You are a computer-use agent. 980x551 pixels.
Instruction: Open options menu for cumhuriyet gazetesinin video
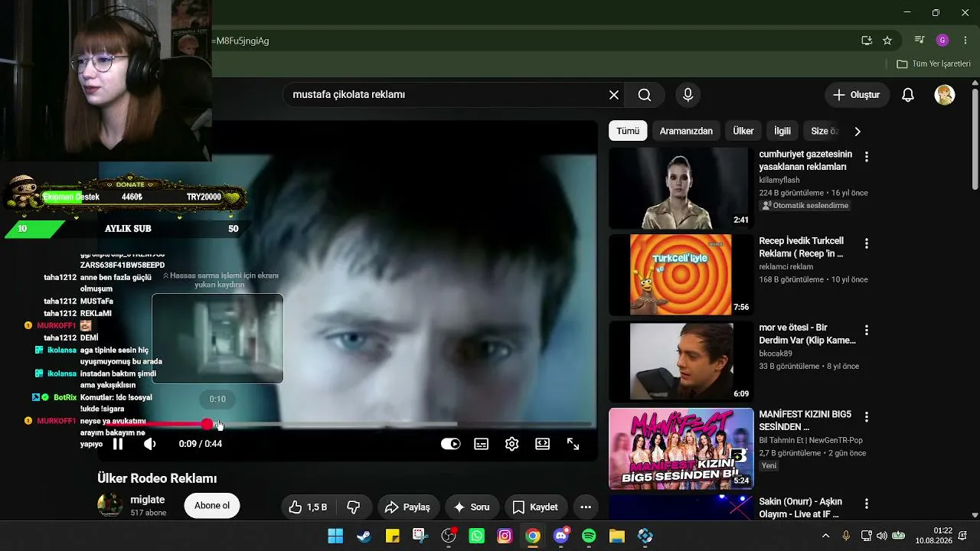[867, 156]
